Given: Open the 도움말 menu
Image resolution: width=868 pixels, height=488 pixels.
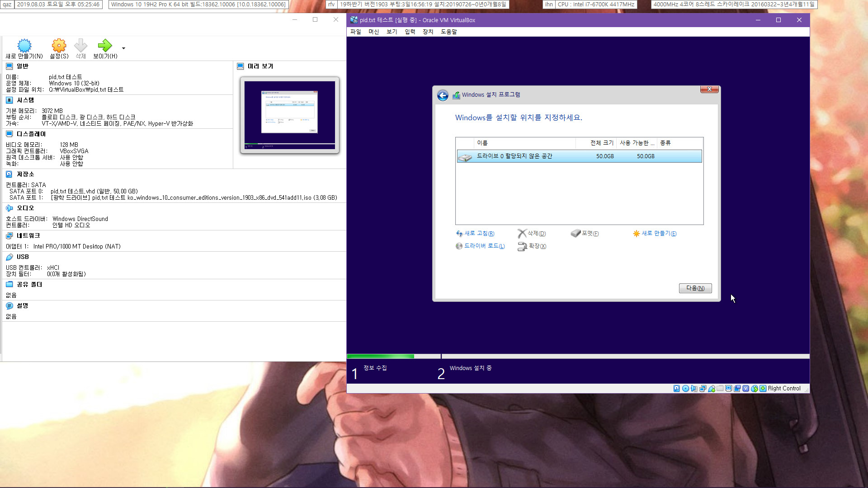Looking at the screenshot, I should point(449,32).
